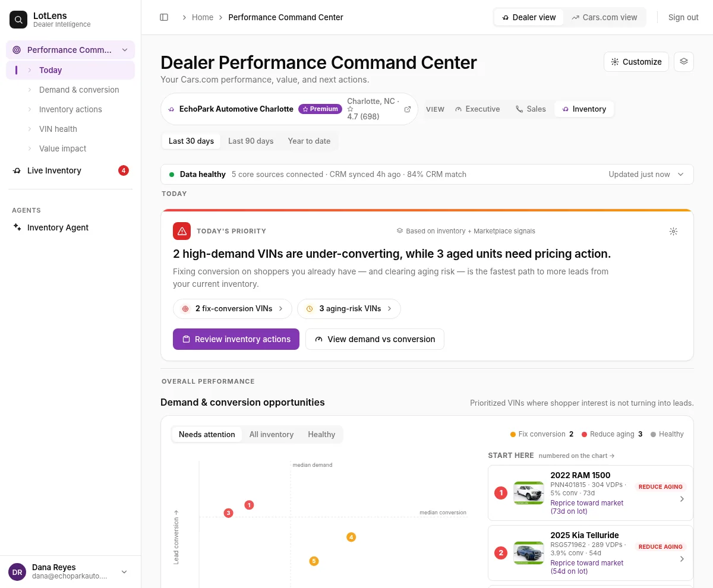The height and width of the screenshot is (588, 713).
Task: Click the Premium star badge
Action: (x=320, y=109)
